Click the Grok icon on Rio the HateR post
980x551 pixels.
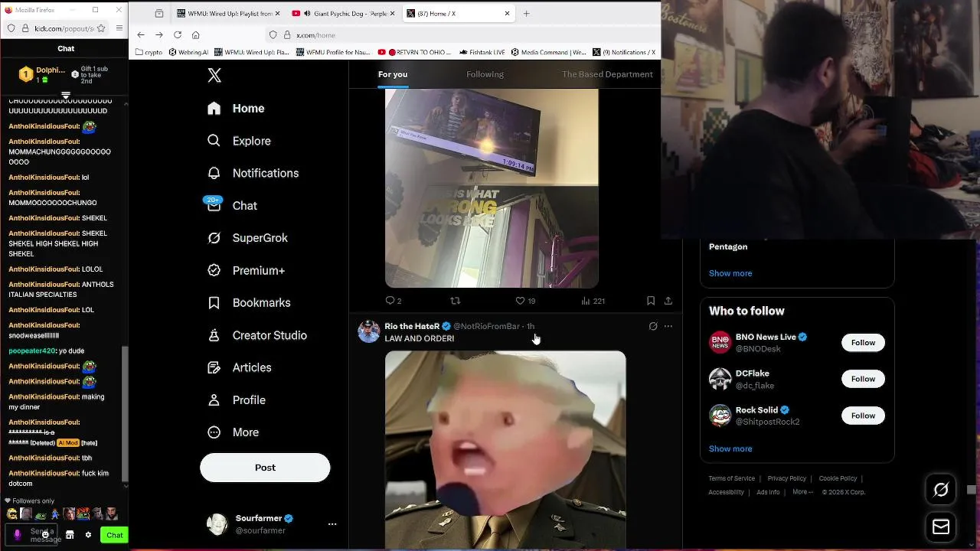coord(653,326)
